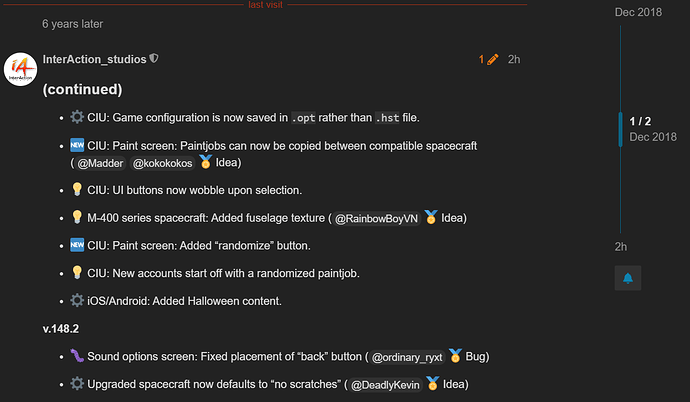Jump to Dec 2018 at timeline top
Screen dimensions: 690x402
tap(636, 11)
